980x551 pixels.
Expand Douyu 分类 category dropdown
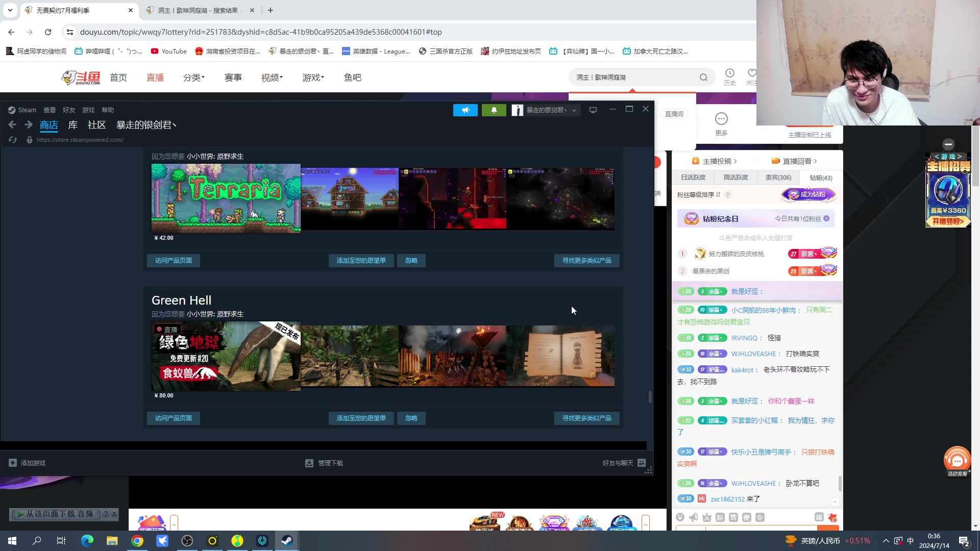193,78
